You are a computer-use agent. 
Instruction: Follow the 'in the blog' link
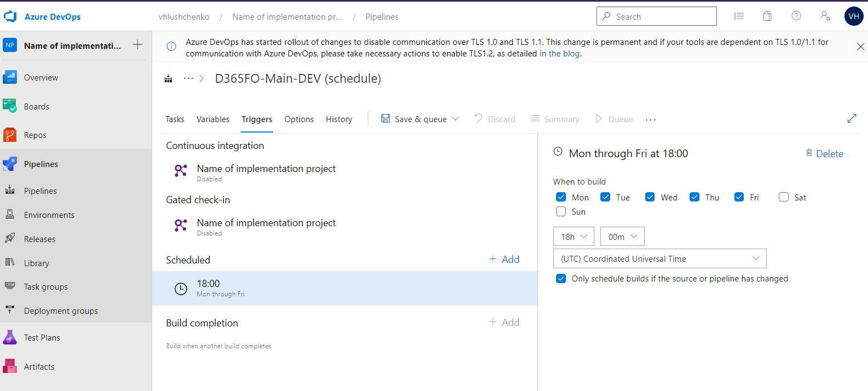click(x=559, y=54)
